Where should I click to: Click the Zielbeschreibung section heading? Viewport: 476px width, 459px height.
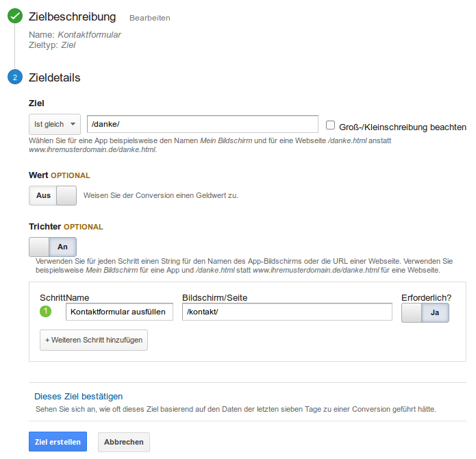click(72, 17)
